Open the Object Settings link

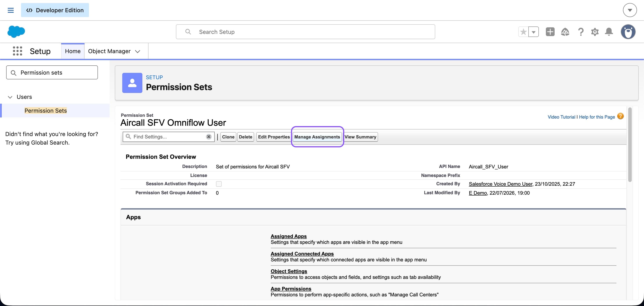(289, 271)
